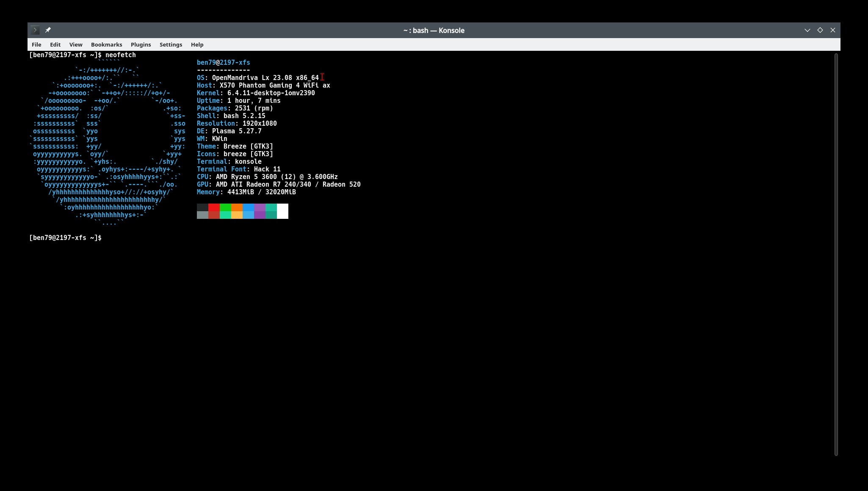Screen dimensions: 868x491
Task: Open the Bookmarks menu
Action: click(x=106, y=44)
